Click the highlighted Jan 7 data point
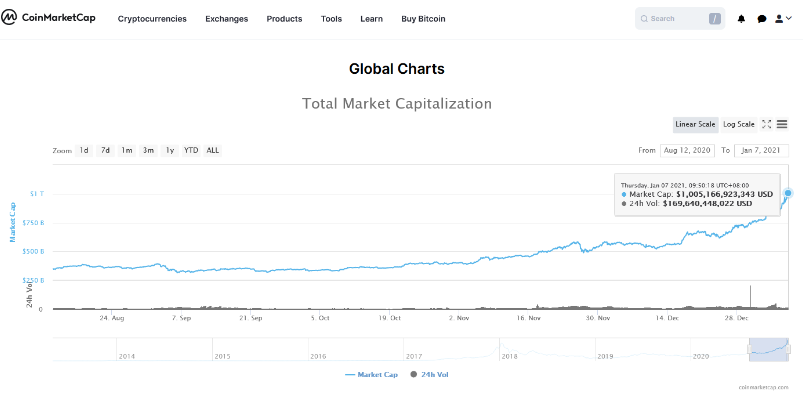 pos(788,193)
